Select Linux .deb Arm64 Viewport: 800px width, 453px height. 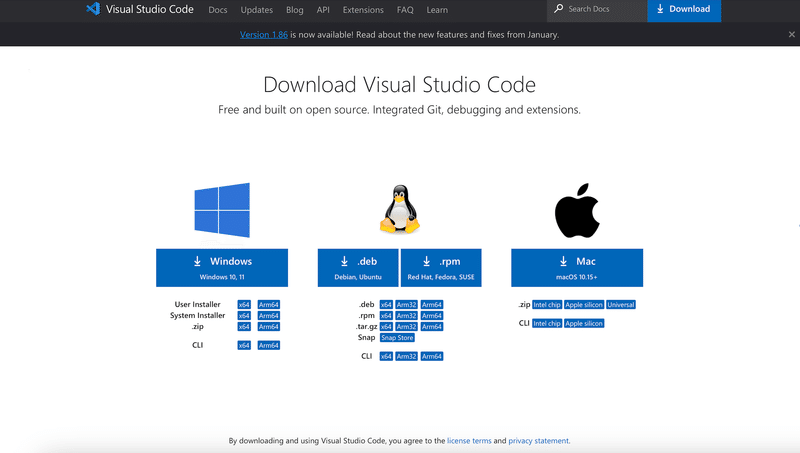[432, 305]
